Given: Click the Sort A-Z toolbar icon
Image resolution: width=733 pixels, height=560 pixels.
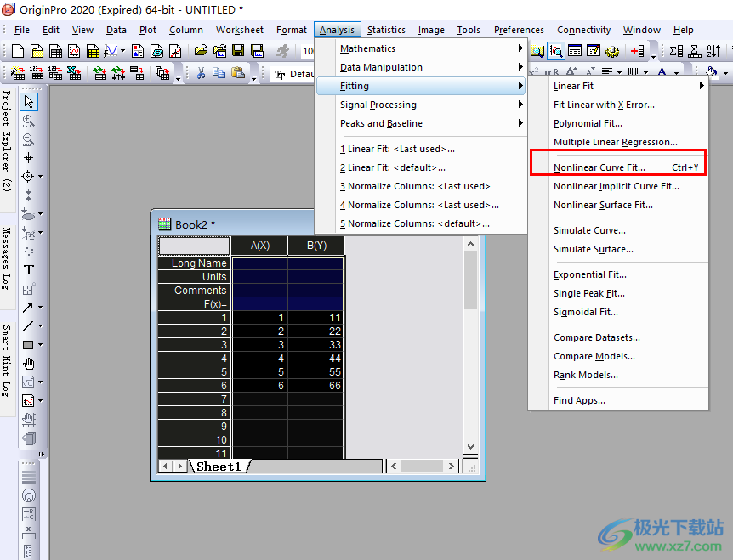Looking at the screenshot, I should [713, 51].
